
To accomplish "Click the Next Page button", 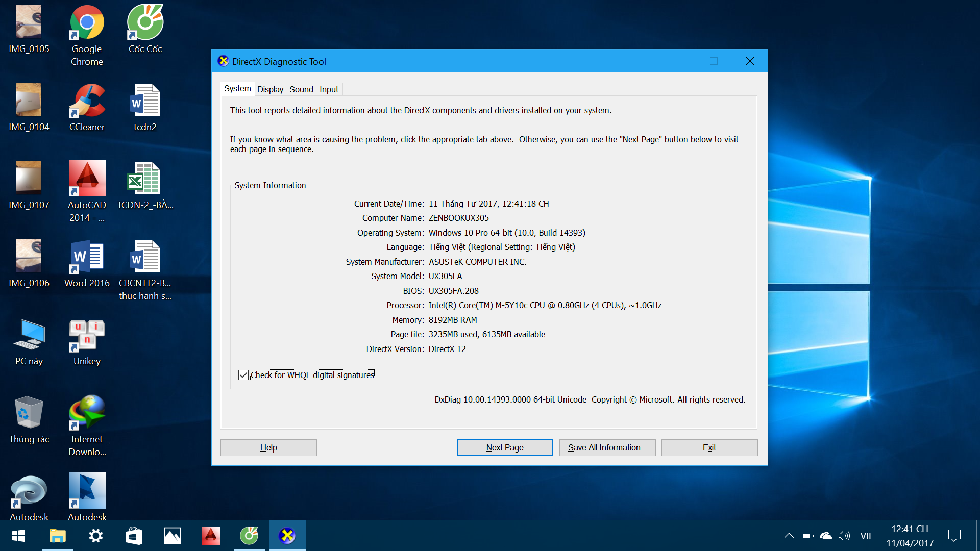I will click(x=505, y=447).
